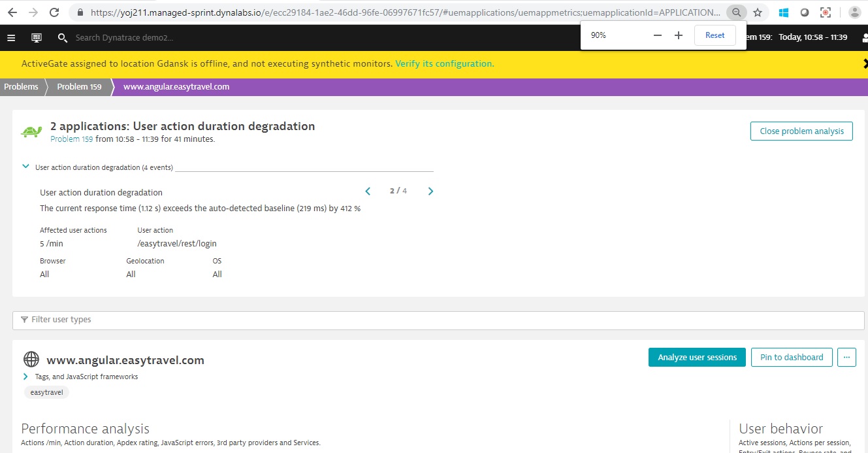The width and height of the screenshot is (868, 453).
Task: Click the Filter user types field
Action: [438, 320]
